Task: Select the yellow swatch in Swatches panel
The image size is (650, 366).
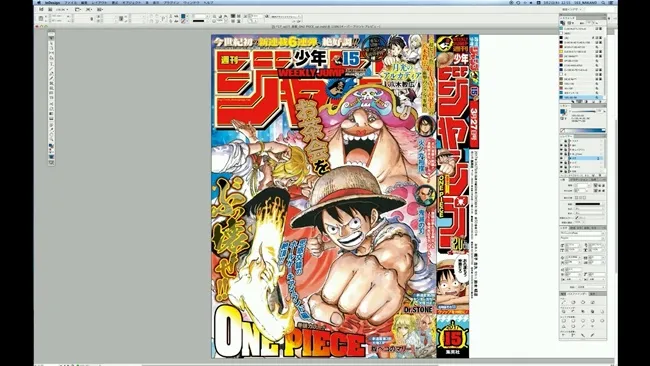Action: click(x=561, y=51)
